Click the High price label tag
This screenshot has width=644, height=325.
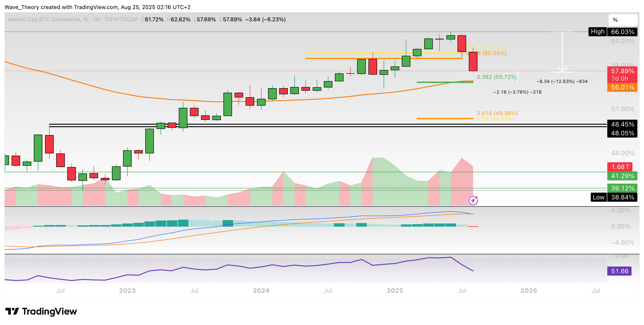[598, 32]
